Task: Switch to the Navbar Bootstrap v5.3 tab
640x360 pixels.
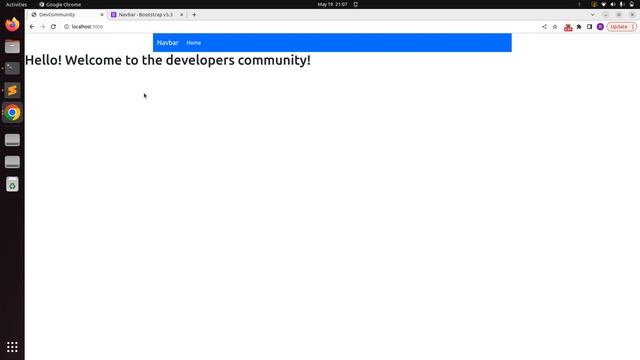Action: pyautogui.click(x=147, y=15)
